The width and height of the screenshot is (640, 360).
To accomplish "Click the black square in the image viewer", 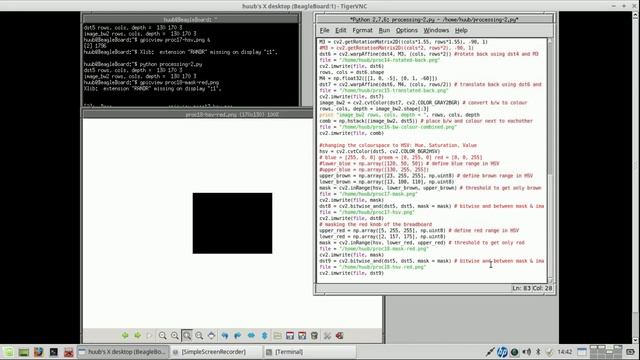I will click(232, 223).
